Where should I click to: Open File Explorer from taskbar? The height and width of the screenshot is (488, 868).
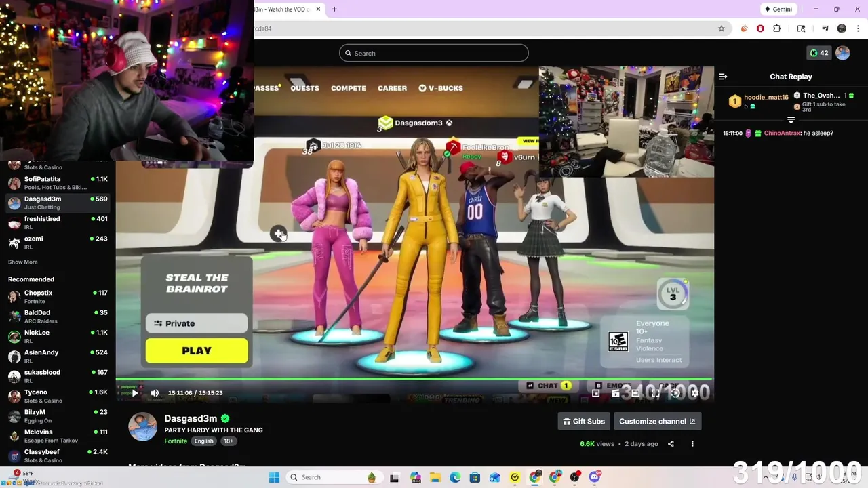tap(435, 477)
